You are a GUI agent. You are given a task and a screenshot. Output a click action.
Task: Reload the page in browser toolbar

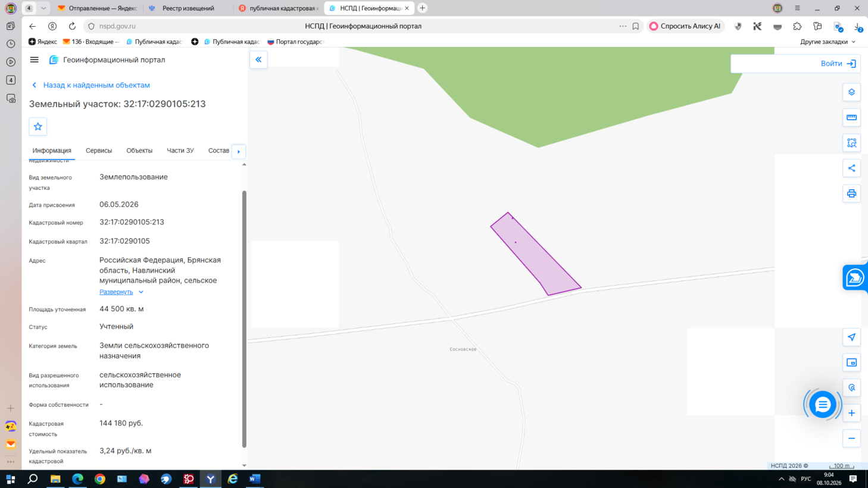click(72, 26)
